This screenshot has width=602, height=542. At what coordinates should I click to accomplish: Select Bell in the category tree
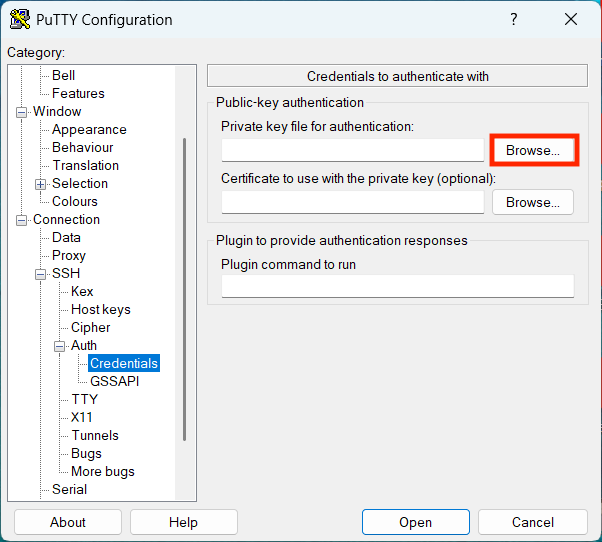tap(63, 75)
